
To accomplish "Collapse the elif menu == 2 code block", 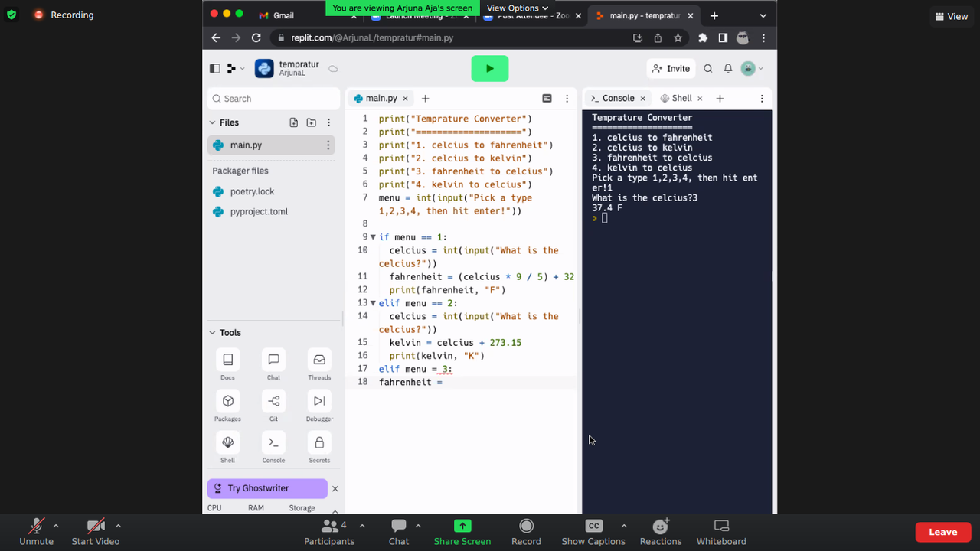I will [373, 303].
